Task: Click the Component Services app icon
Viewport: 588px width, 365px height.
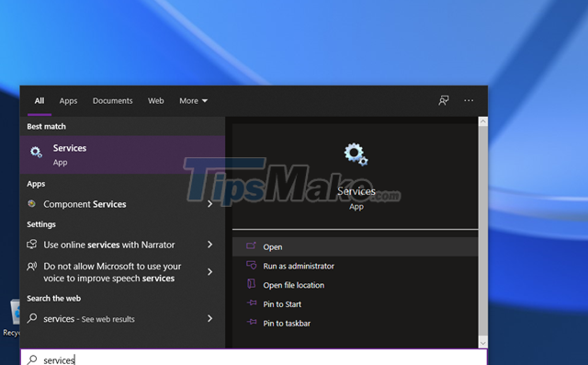Action: pyautogui.click(x=32, y=203)
